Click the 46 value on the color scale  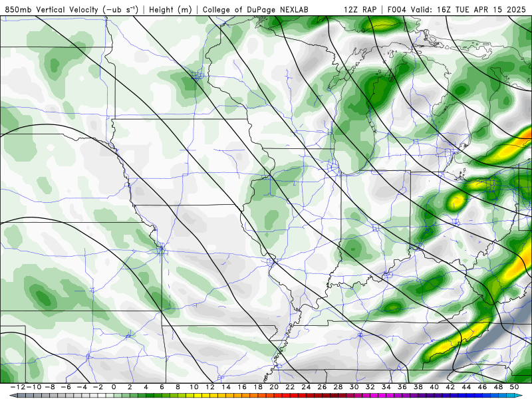[x=482, y=387]
